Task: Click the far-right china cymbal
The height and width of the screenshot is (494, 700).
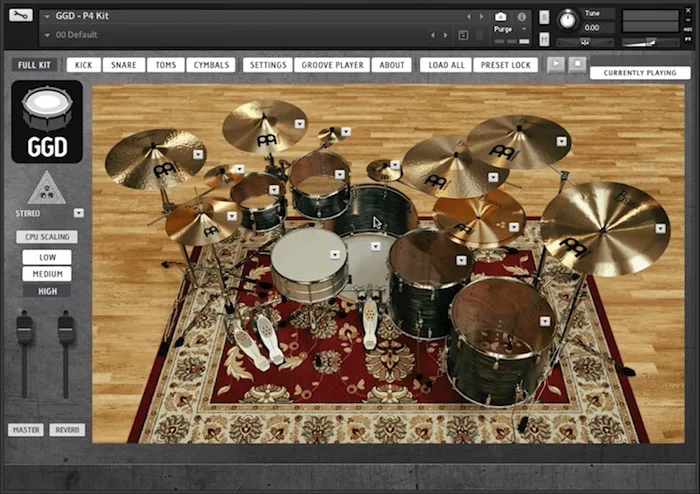Action: [x=605, y=228]
